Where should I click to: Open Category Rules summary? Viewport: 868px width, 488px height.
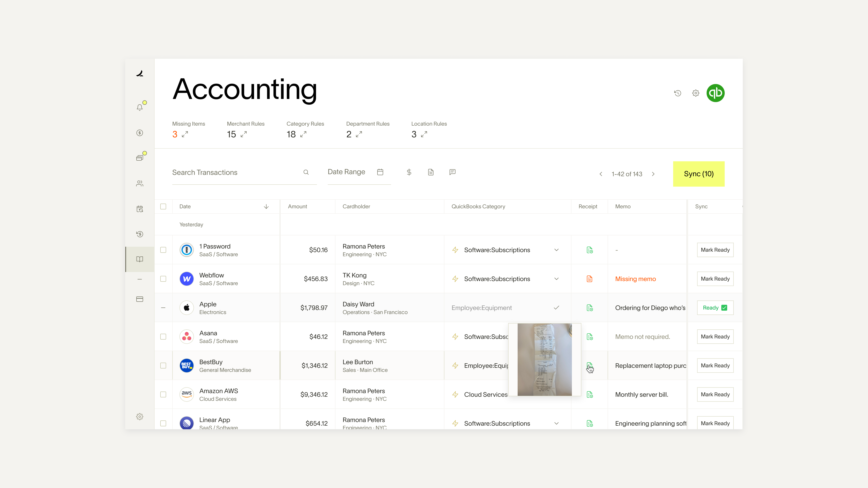tap(303, 134)
